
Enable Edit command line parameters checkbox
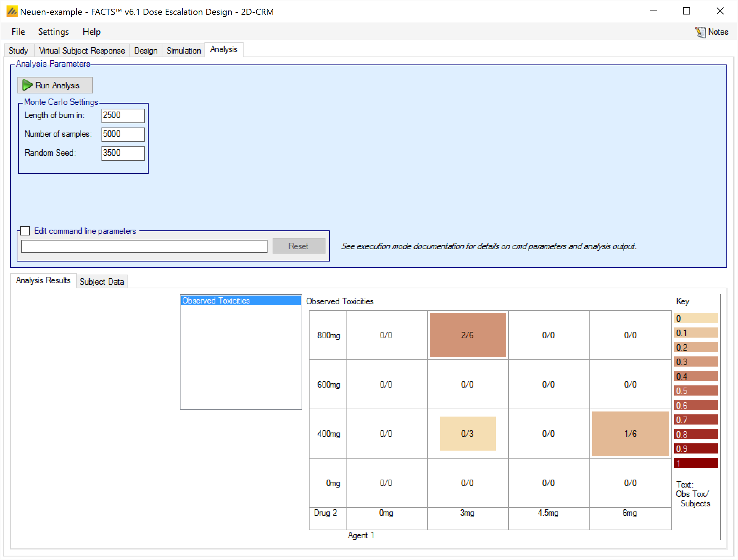(x=25, y=231)
